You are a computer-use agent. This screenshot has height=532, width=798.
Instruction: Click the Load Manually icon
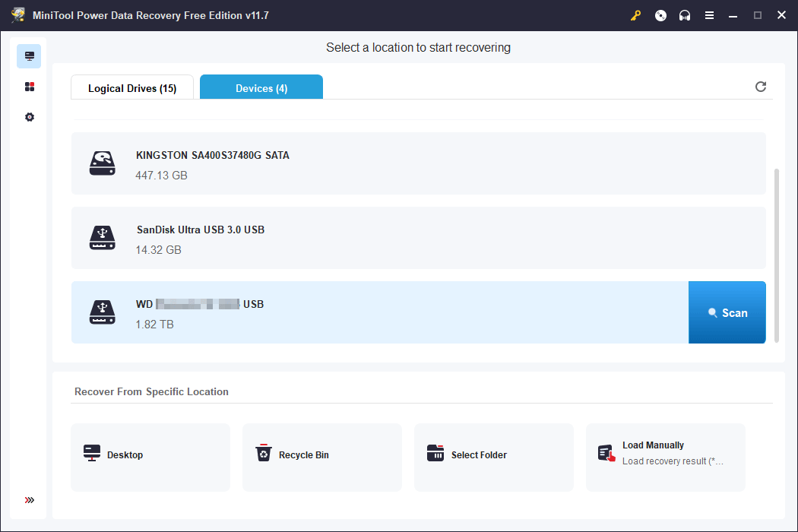coord(606,453)
